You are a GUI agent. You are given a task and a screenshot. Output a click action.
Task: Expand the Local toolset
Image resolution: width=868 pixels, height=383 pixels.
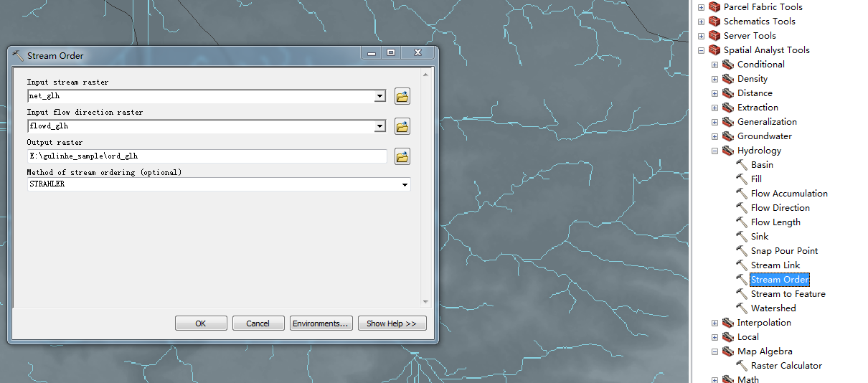[714, 337]
